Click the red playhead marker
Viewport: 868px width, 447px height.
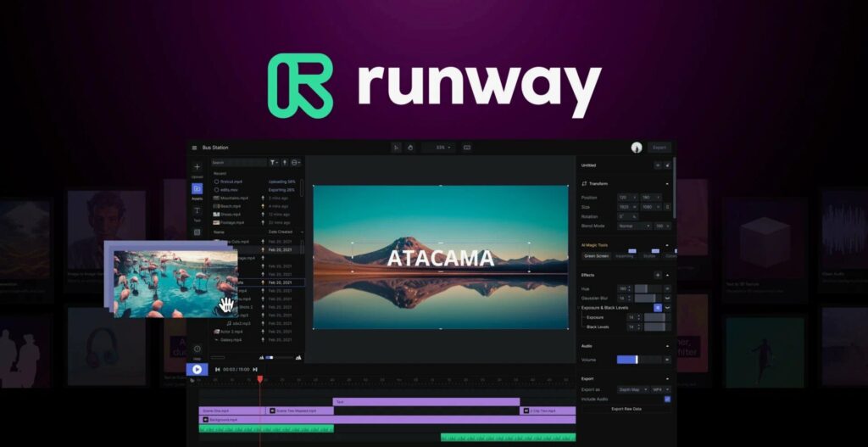(259, 379)
